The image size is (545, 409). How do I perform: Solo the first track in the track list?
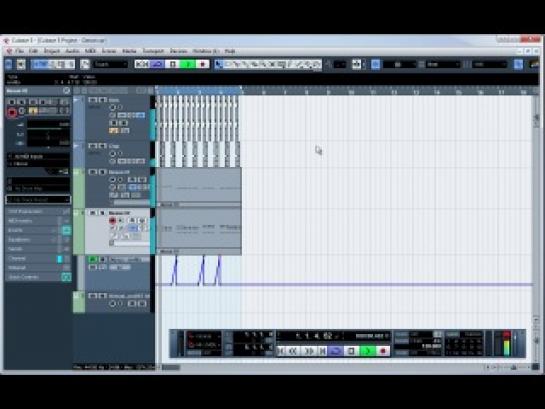(x=103, y=100)
